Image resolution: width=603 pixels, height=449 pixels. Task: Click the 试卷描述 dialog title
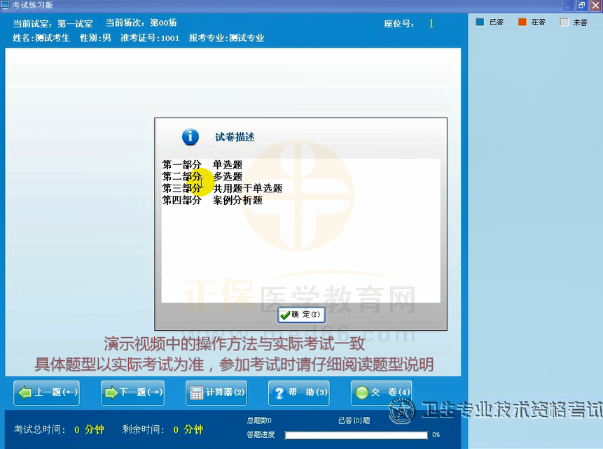coord(235,137)
